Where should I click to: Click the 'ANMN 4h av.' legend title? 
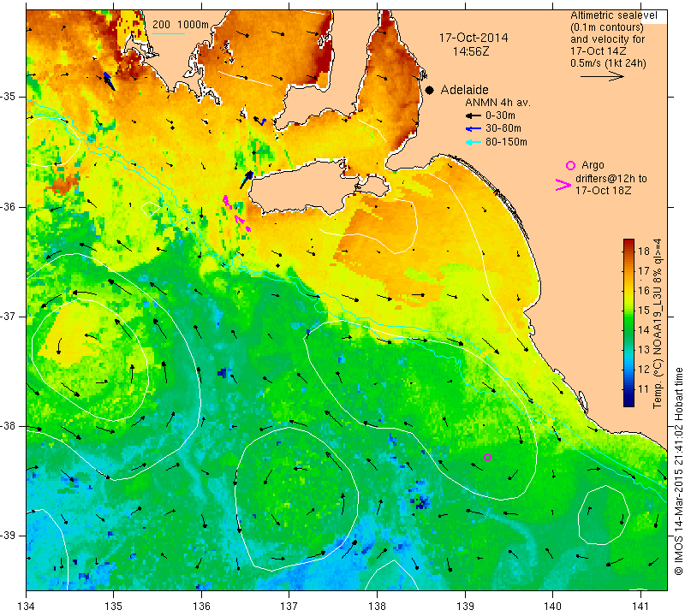[x=497, y=103]
